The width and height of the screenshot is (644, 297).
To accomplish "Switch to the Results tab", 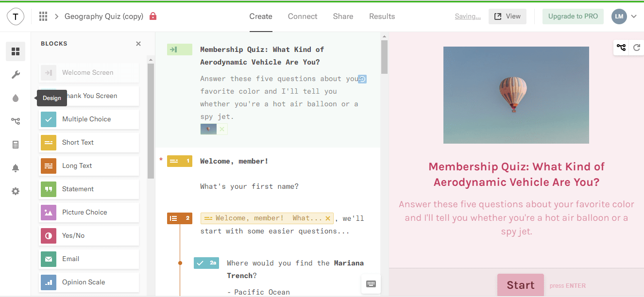I will [x=382, y=16].
